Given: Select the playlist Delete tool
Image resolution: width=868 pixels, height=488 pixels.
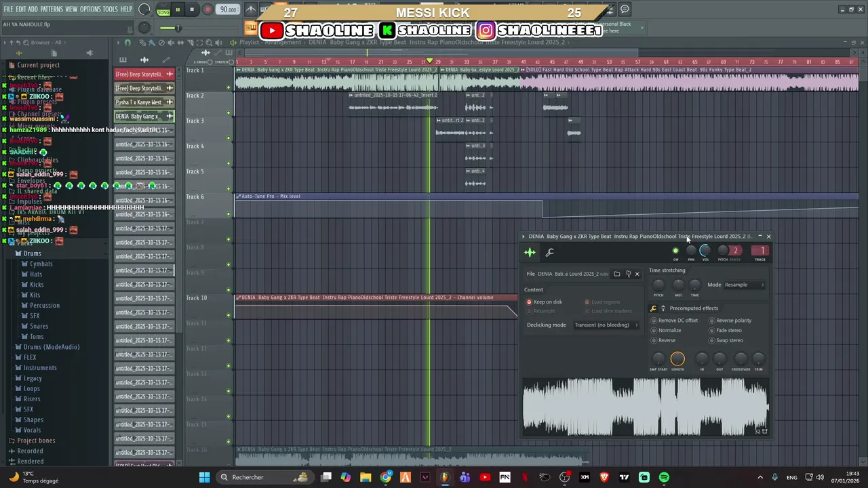Looking at the screenshot, I should [161, 43].
